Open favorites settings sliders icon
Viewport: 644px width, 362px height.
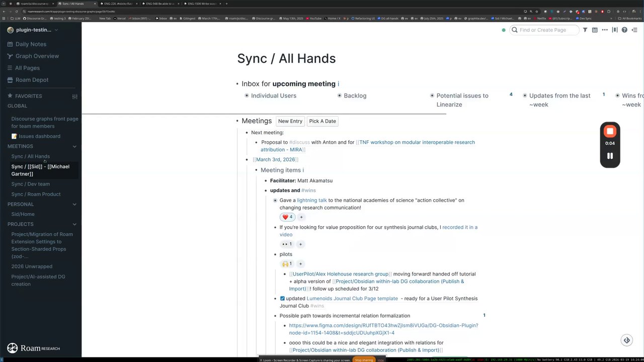(75, 96)
